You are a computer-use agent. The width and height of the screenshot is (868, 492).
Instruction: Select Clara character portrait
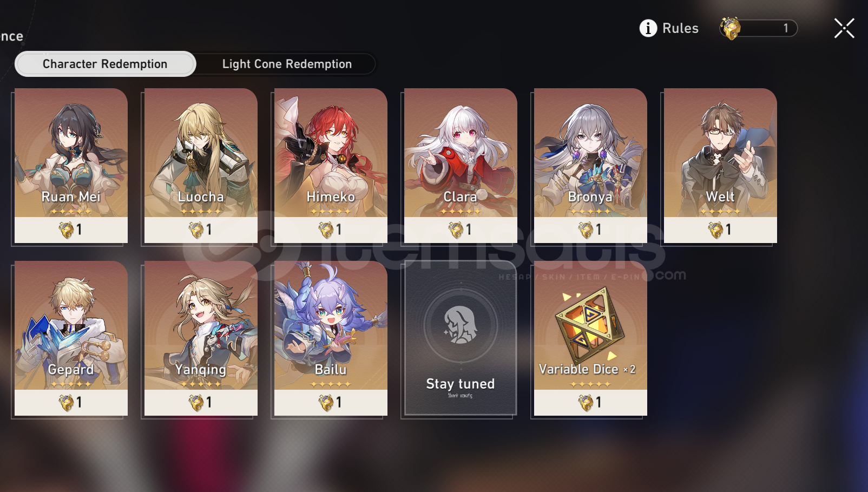[461, 166]
